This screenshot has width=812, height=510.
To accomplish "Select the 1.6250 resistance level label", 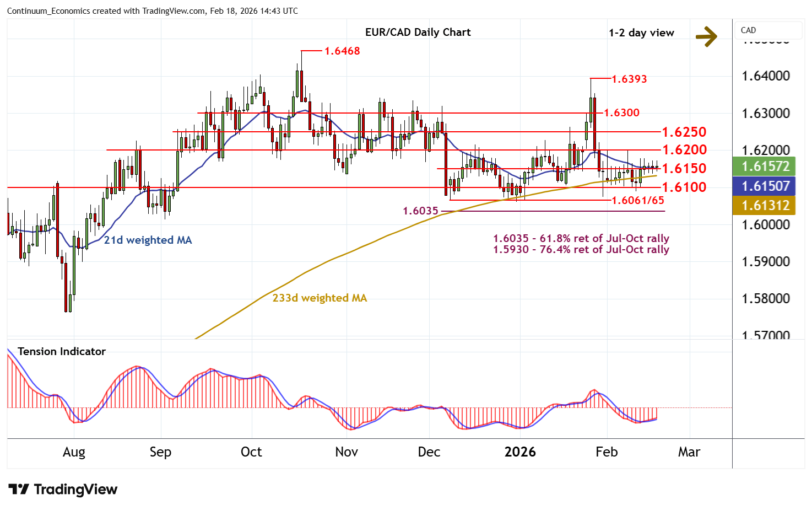I will pos(684,132).
